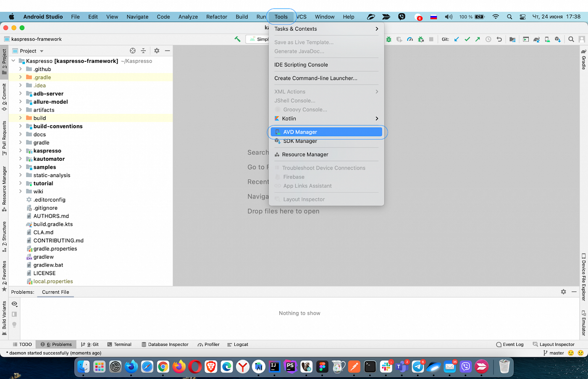
Task: Open the Database Inspector tool window
Action: [x=165, y=344]
